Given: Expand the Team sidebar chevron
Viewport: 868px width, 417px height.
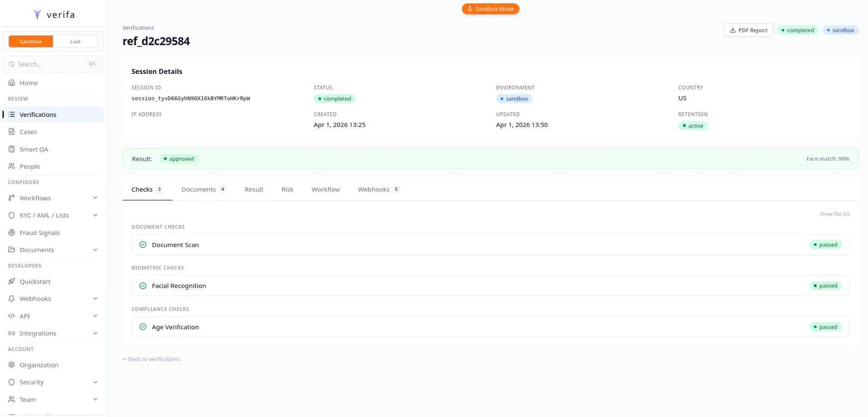Looking at the screenshot, I should pos(95,400).
